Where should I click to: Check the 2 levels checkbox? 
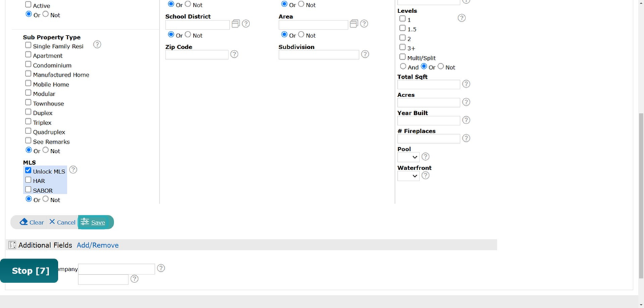(x=402, y=37)
